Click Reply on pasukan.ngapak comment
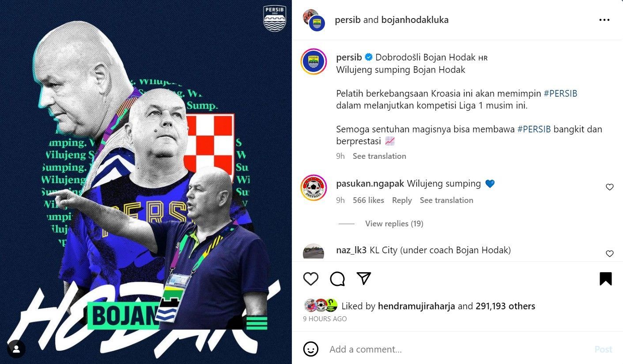This screenshot has width=623, height=364. coord(402,200)
